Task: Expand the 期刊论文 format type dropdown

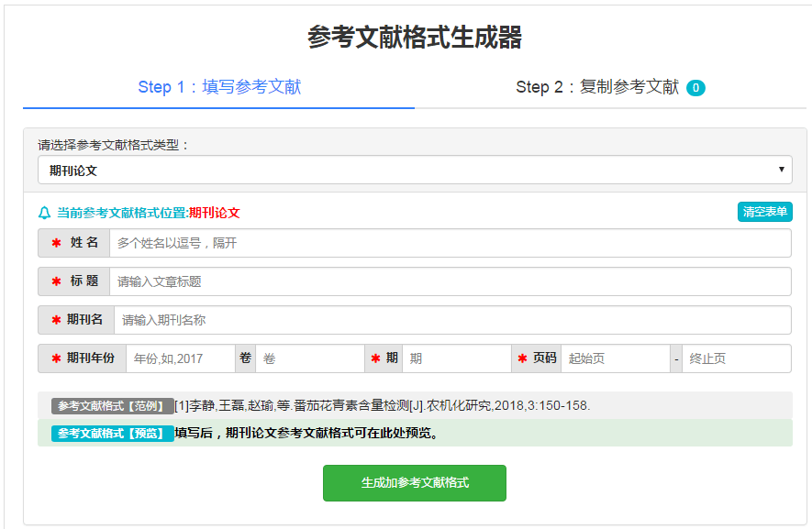Action: click(415, 170)
